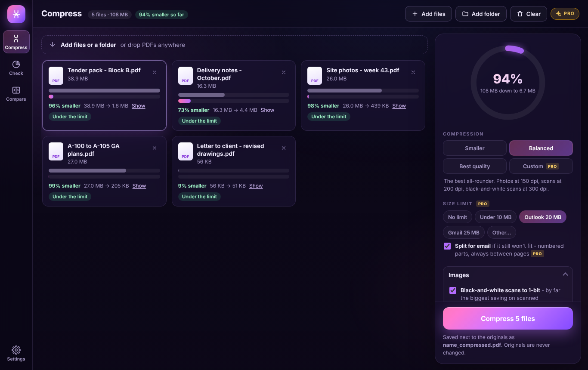Screen dimensions: 588x370
Task: Open the Other... size limit option
Action: 501,232
